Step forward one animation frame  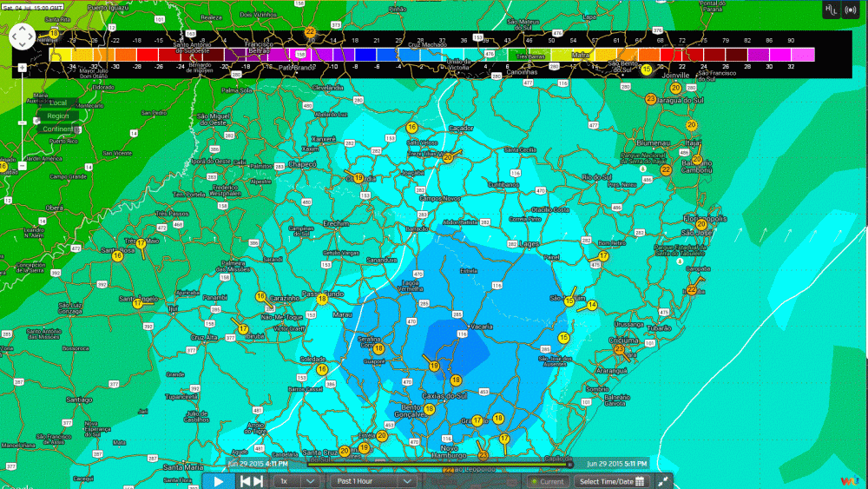(x=258, y=480)
